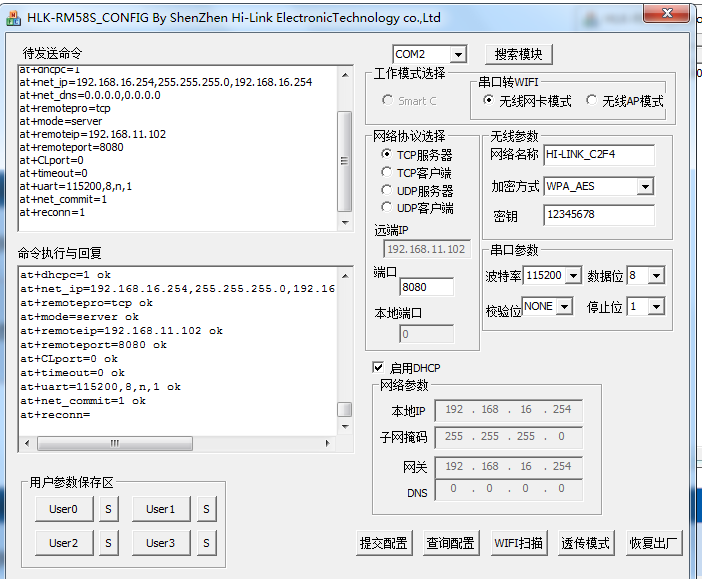Screen dimensions: 702x579
Task: Click the 搜索模块 button
Action: (518, 54)
